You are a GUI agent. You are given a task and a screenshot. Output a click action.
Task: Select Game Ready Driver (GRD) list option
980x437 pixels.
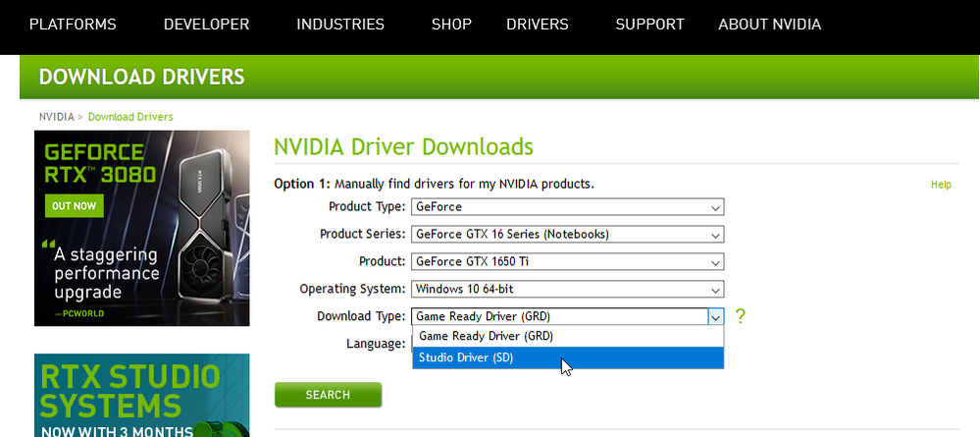[568, 336]
